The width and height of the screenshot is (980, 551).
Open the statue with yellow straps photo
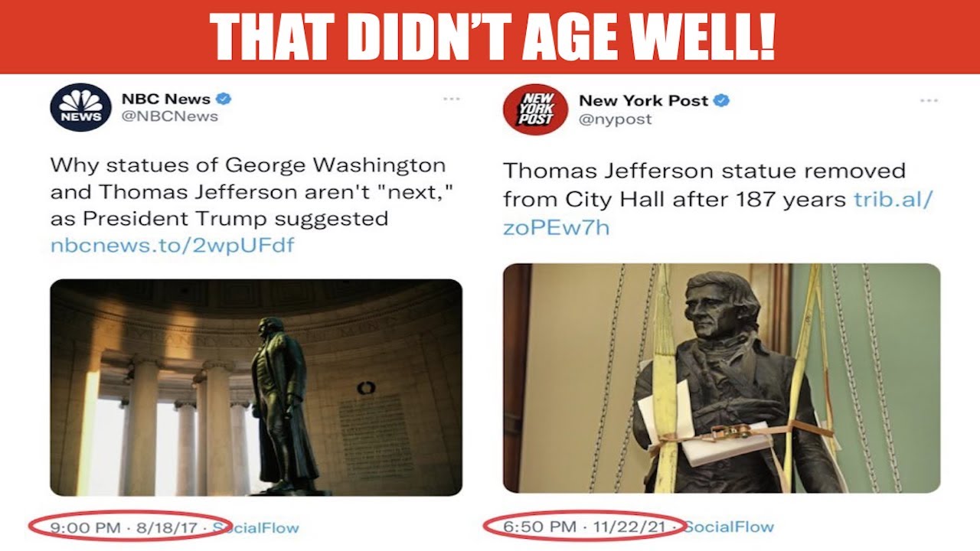(x=721, y=378)
